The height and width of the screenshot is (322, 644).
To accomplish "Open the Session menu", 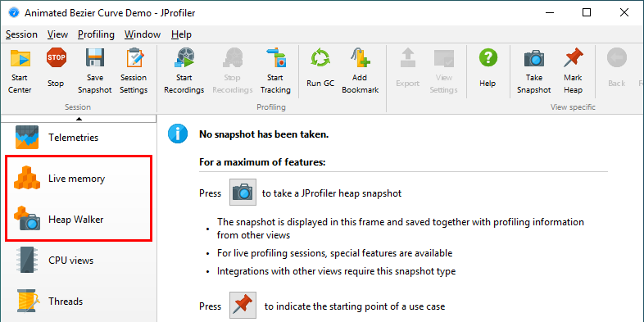I will pos(21,34).
